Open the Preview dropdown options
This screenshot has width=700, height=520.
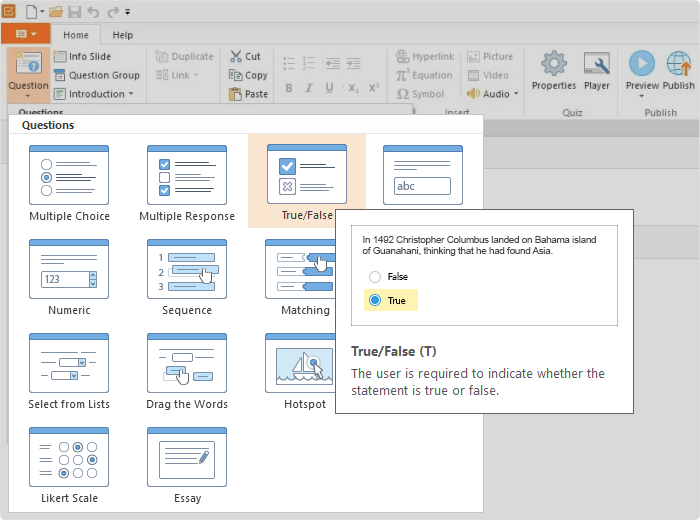(642, 96)
